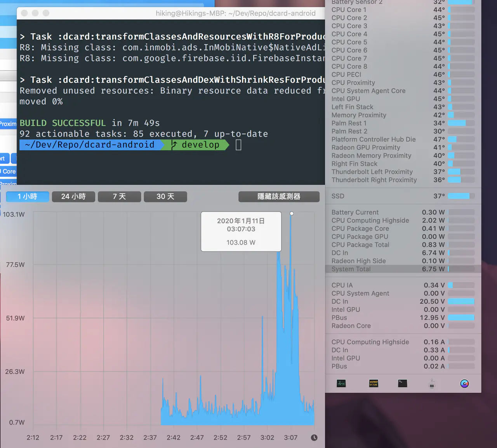This screenshot has height=448, width=497.
Task: Select the CPU Package GPU power row
Action: click(403, 237)
